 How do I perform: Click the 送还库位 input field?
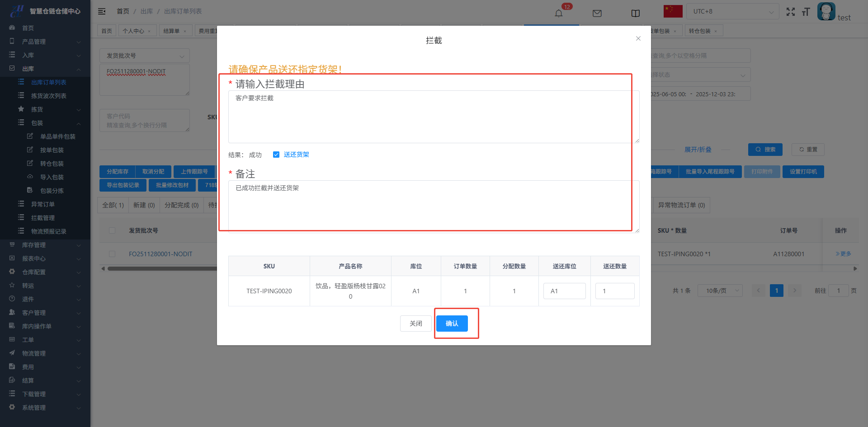[564, 291]
